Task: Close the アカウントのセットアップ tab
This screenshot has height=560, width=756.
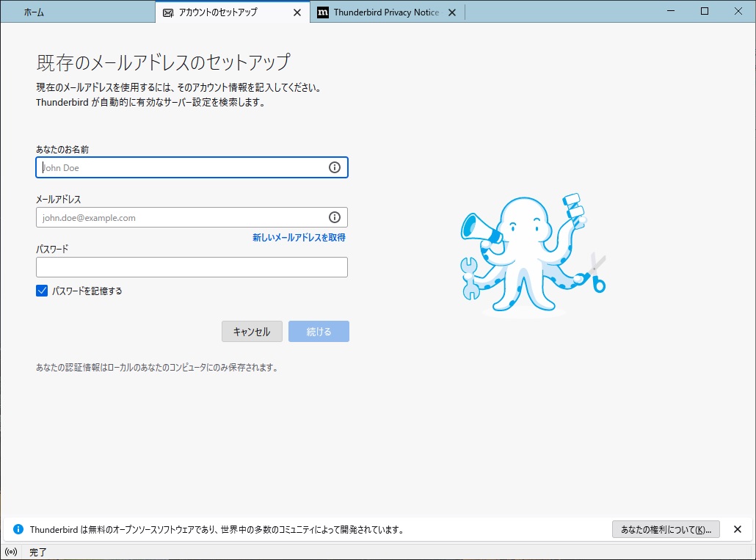Action: (x=297, y=12)
